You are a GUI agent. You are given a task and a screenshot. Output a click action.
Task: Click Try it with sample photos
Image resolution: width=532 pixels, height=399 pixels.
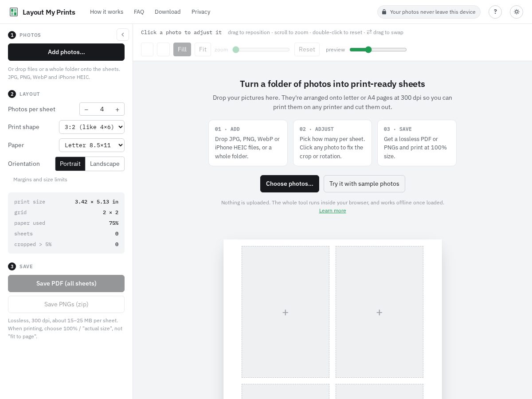(364, 184)
